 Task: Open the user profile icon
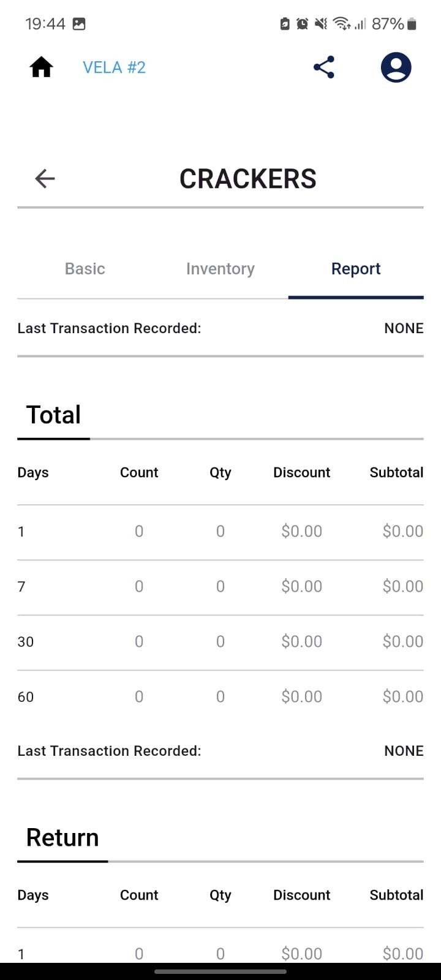[396, 67]
